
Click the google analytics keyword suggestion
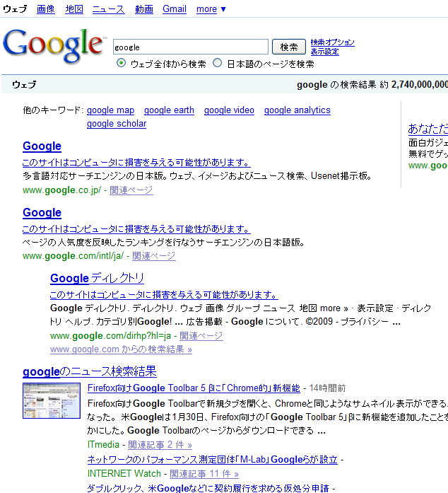tap(297, 110)
